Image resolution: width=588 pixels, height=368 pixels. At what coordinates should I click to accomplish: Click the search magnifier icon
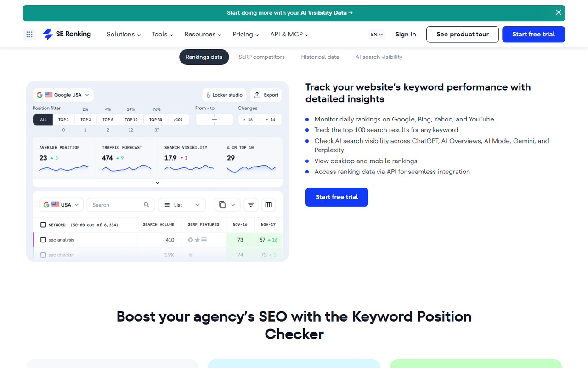pos(147,205)
